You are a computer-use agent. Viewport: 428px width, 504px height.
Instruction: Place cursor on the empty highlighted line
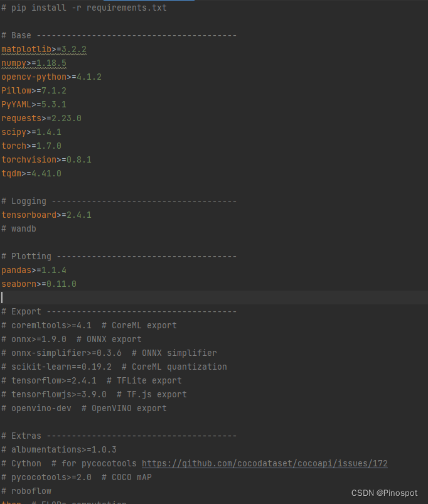[214, 298]
